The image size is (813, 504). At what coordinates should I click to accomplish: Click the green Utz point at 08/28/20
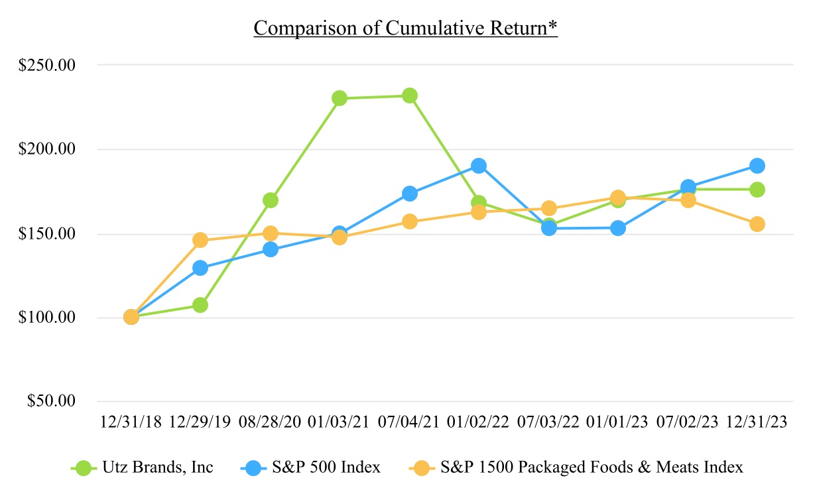click(270, 200)
